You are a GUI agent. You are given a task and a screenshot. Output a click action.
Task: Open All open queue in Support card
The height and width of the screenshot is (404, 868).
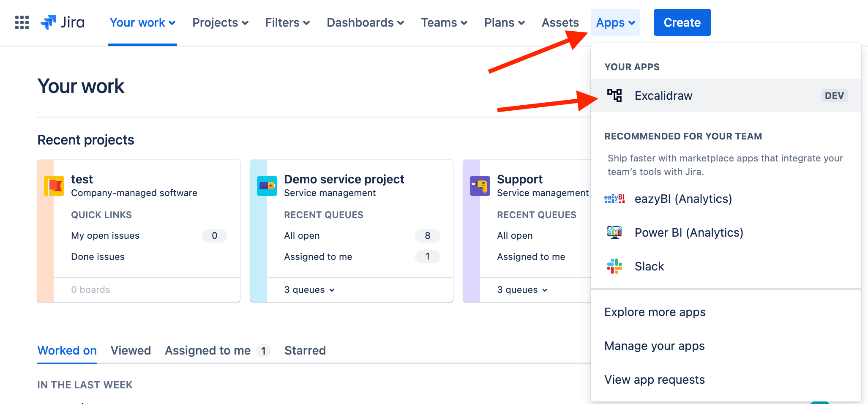(515, 235)
